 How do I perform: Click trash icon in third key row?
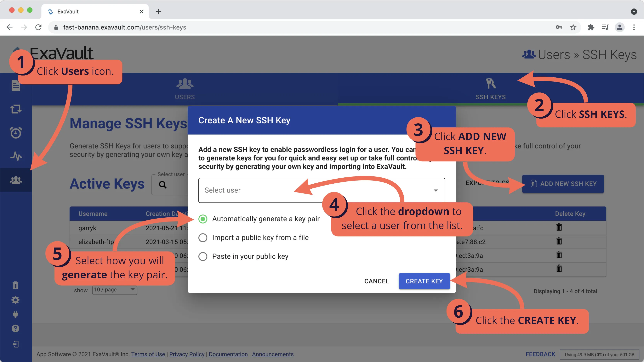pos(559,255)
